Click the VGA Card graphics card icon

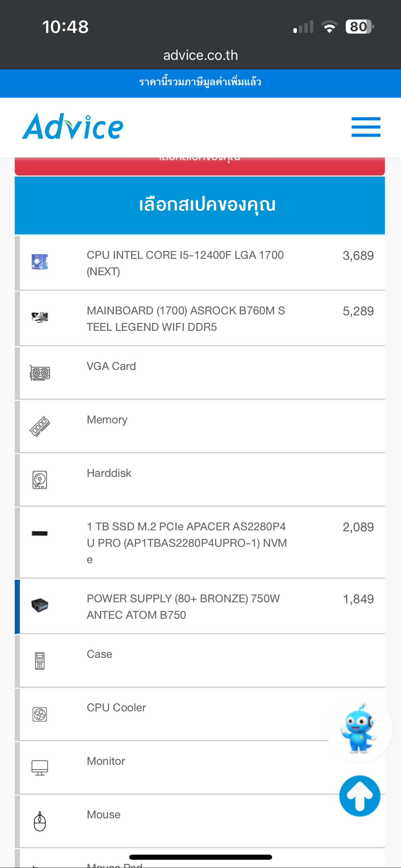tap(40, 373)
